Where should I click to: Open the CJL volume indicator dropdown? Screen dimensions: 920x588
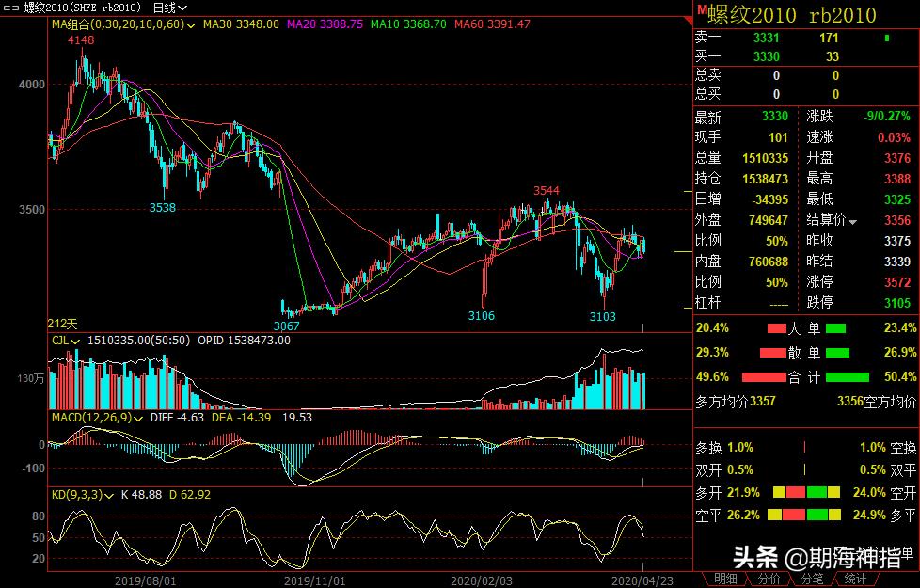75,341
